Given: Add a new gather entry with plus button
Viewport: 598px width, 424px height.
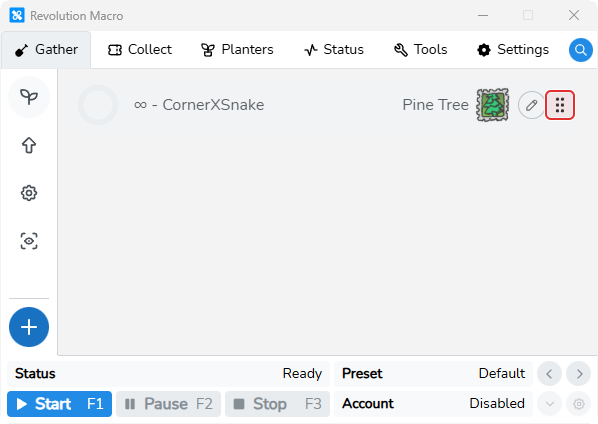Looking at the screenshot, I should [x=29, y=327].
